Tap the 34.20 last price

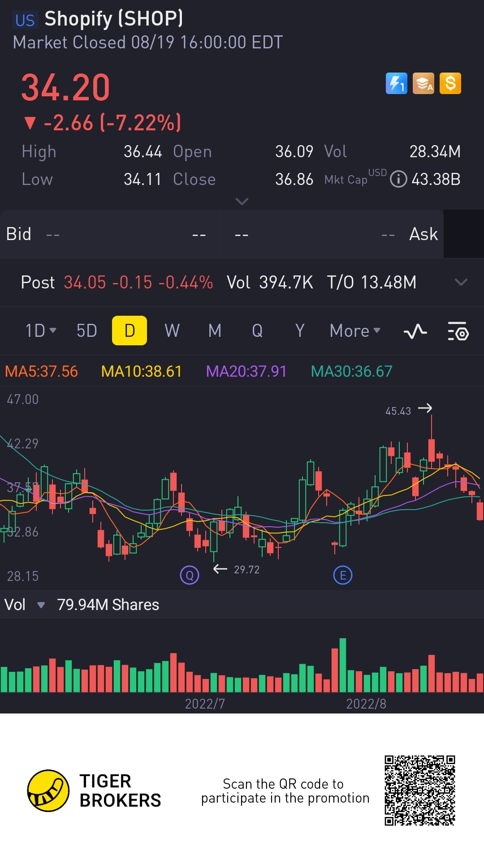pos(66,87)
